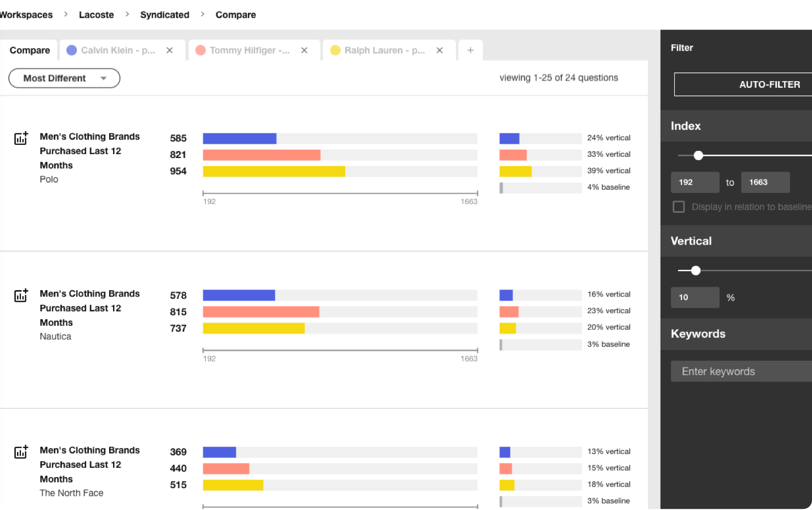The width and height of the screenshot is (812, 510).
Task: Close the Tommy Hilfiger tab
Action: 304,50
